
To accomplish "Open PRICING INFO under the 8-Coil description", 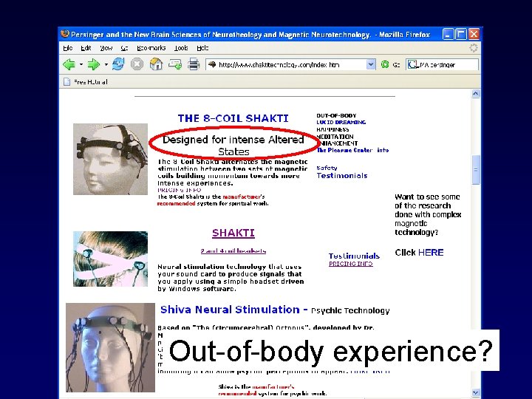I will [x=179, y=190].
